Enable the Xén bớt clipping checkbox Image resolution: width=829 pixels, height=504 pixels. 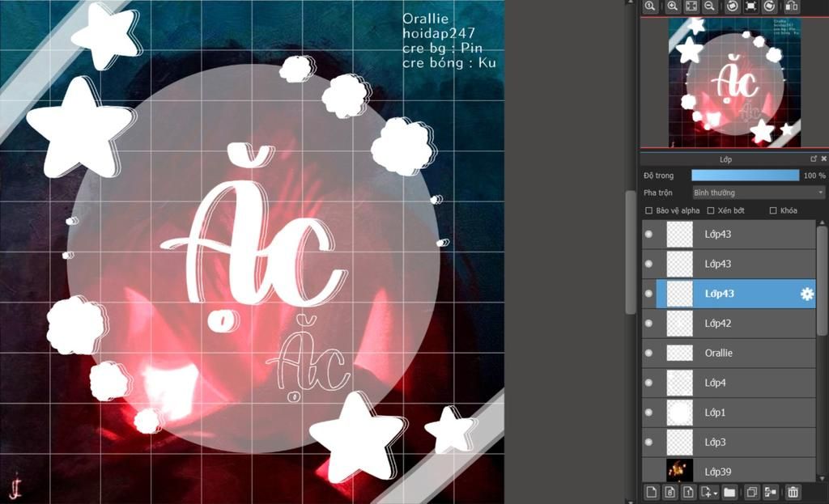click(711, 210)
